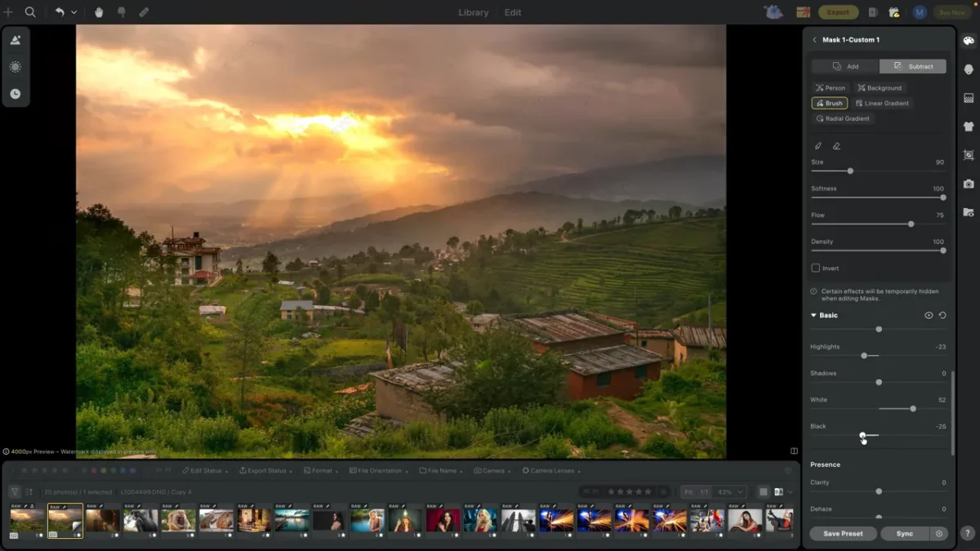This screenshot has width=980, height=551.
Task: Undo last edit with the arrow icon
Action: click(x=60, y=12)
